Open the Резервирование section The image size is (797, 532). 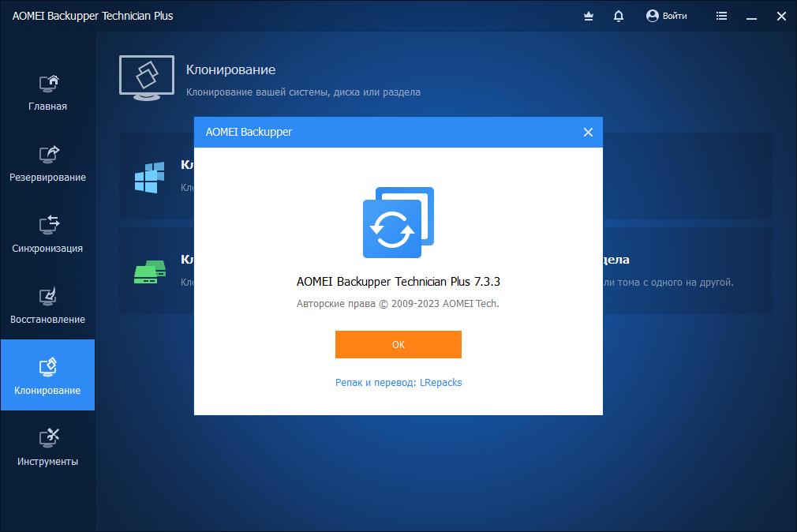click(x=47, y=163)
